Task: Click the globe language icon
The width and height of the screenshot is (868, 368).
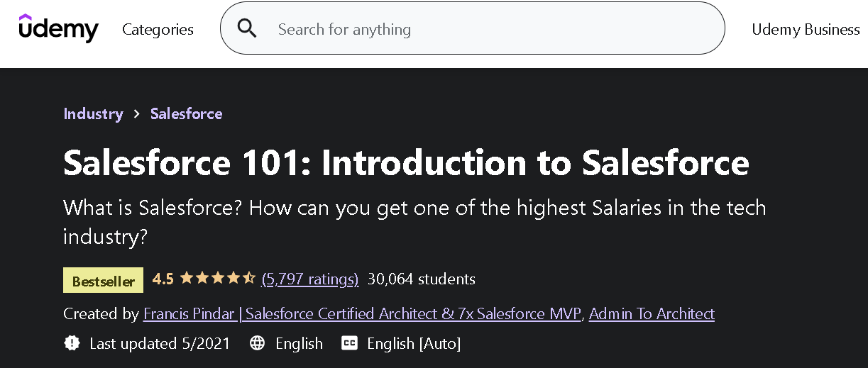Action: (x=258, y=344)
